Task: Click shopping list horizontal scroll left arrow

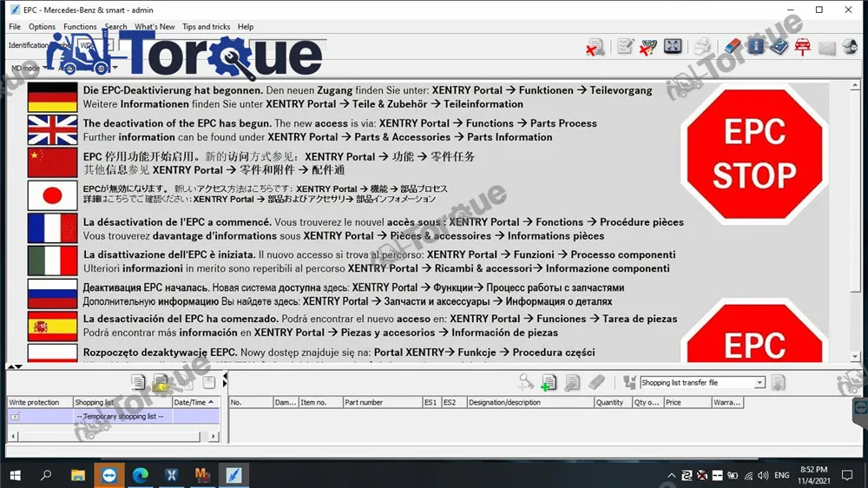Action: [x=13, y=437]
